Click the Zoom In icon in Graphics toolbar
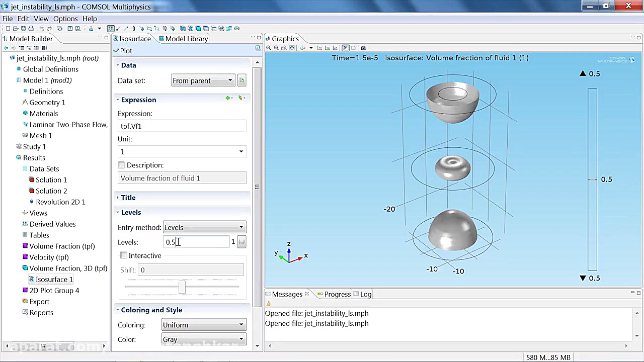 tap(269, 48)
